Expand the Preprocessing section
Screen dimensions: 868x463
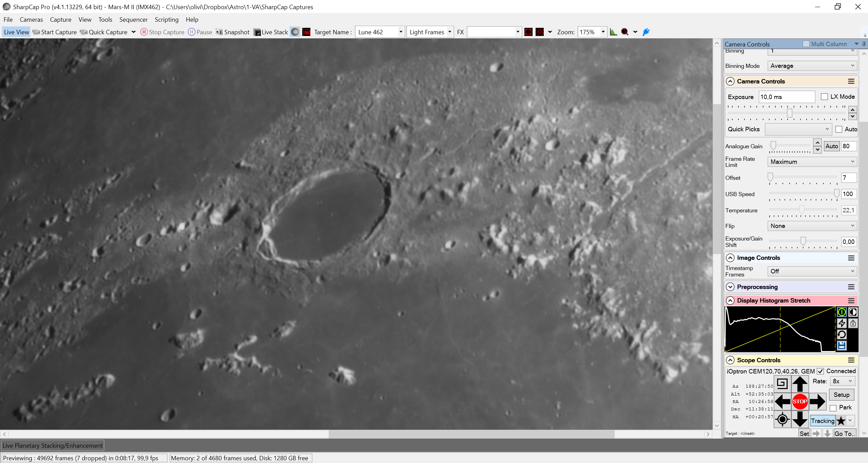pyautogui.click(x=730, y=287)
